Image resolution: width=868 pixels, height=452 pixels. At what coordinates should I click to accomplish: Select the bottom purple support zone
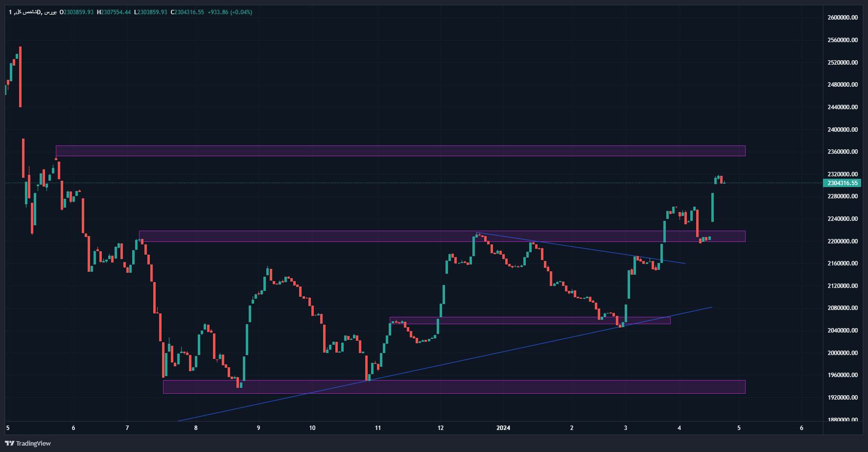coord(453,387)
